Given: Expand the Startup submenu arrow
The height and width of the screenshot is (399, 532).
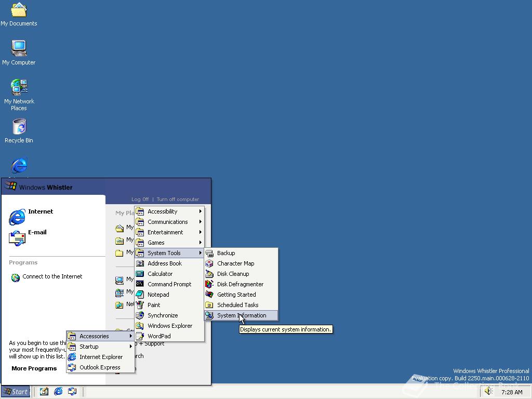Looking at the screenshot, I should pos(131,347).
